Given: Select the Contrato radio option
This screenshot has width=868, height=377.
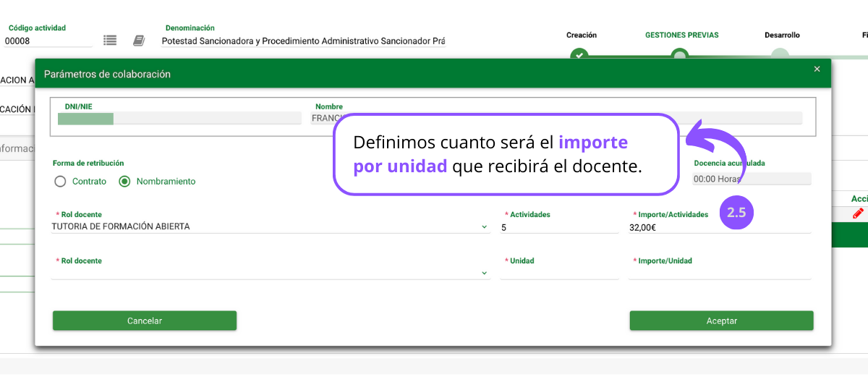Looking at the screenshot, I should (60, 182).
